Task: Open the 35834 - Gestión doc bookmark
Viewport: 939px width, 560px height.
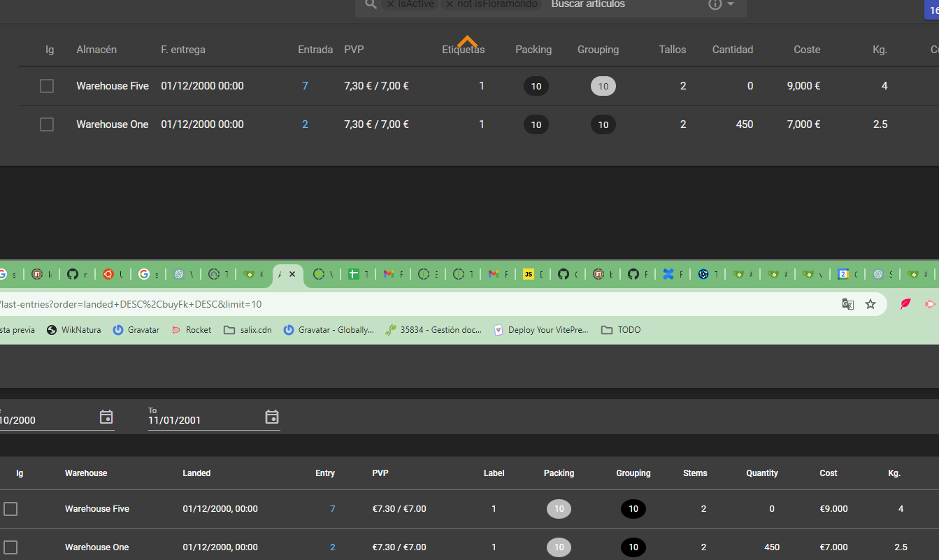Action: [433, 330]
